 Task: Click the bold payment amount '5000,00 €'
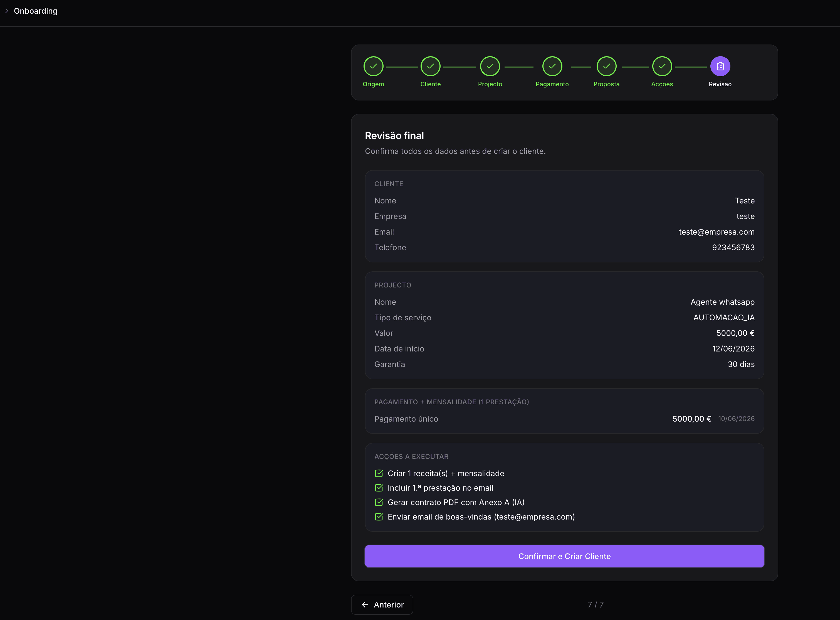pyautogui.click(x=691, y=419)
